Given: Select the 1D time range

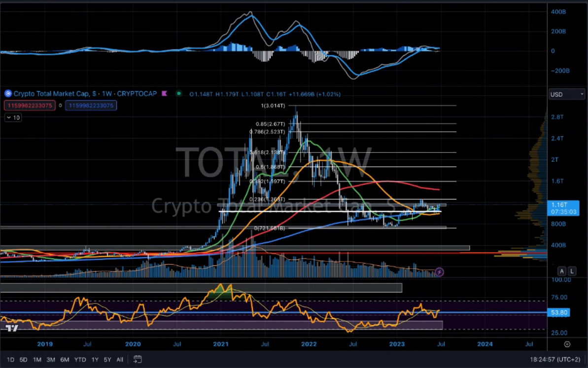Looking at the screenshot, I should (10, 360).
